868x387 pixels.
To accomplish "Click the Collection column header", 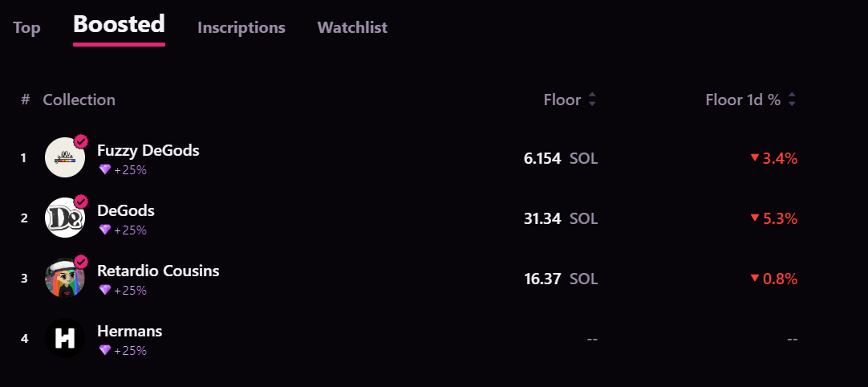I will tap(79, 100).
